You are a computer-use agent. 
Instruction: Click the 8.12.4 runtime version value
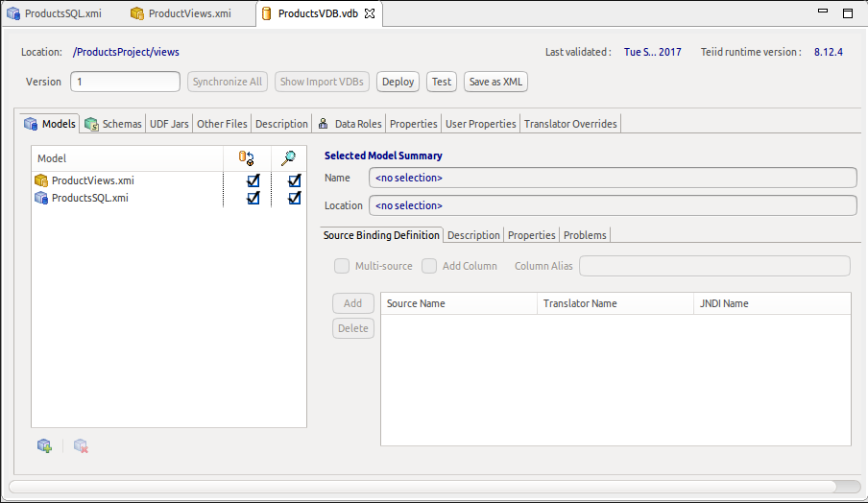tap(828, 52)
